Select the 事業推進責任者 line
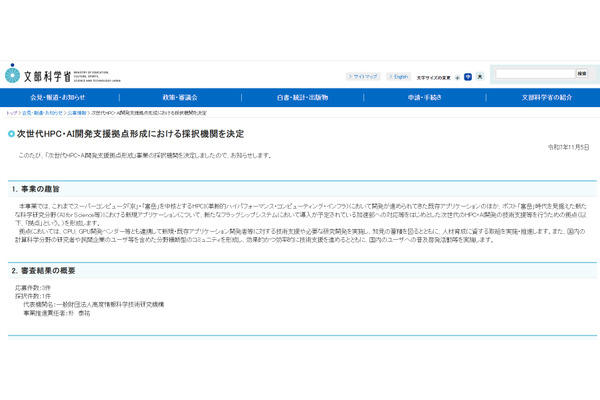This screenshot has height=400, width=600. coord(57,313)
